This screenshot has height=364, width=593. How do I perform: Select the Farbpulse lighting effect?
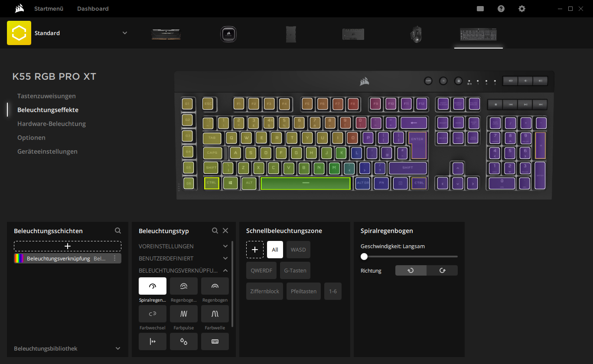click(x=183, y=314)
